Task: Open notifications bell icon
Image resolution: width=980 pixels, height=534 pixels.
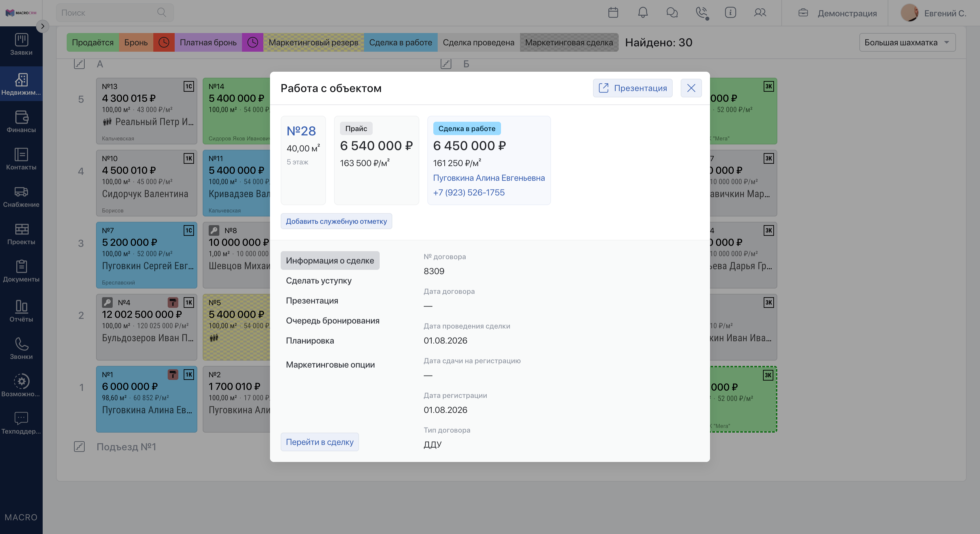Action: point(643,13)
